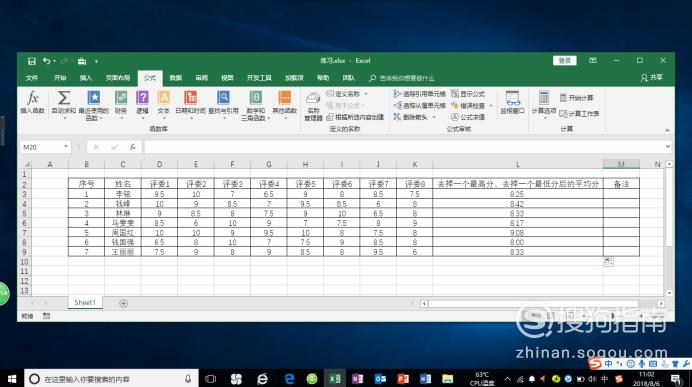Open the AutoSum sigma function

tap(64, 102)
